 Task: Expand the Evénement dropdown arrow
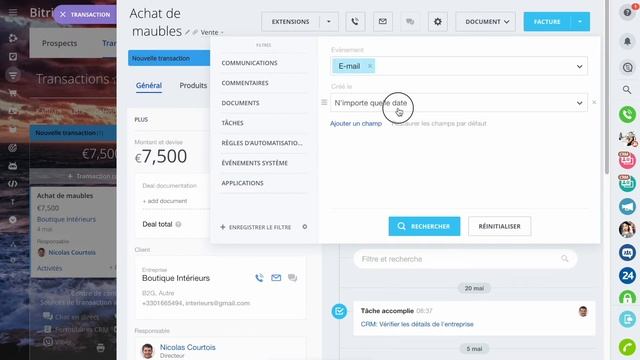click(579, 67)
